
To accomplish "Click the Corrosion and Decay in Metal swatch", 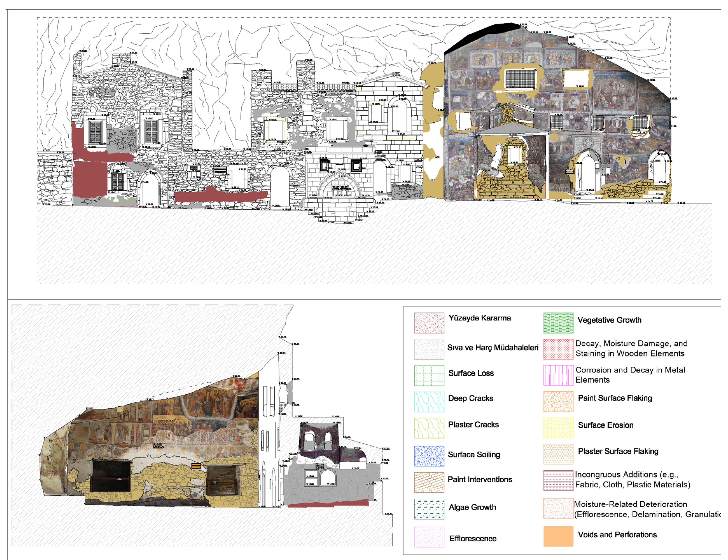I will point(558,375).
